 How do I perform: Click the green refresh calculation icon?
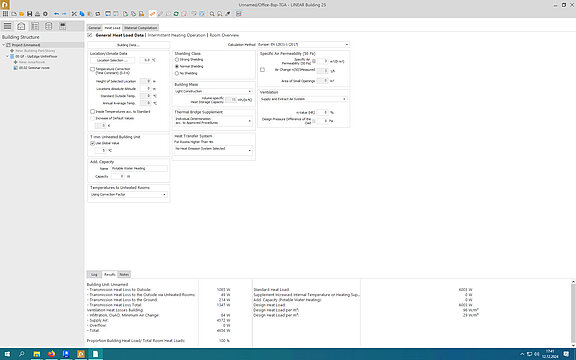point(176,14)
